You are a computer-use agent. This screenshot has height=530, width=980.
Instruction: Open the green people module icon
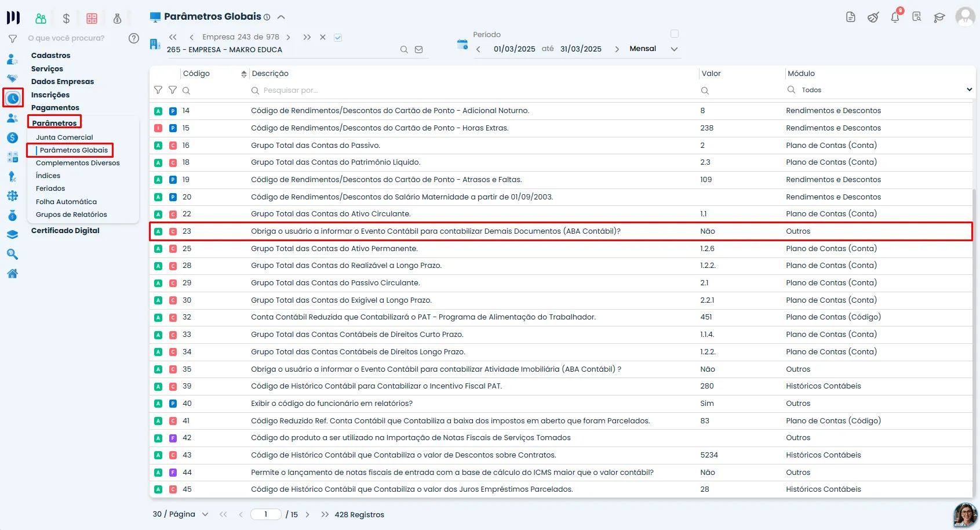[x=41, y=19]
